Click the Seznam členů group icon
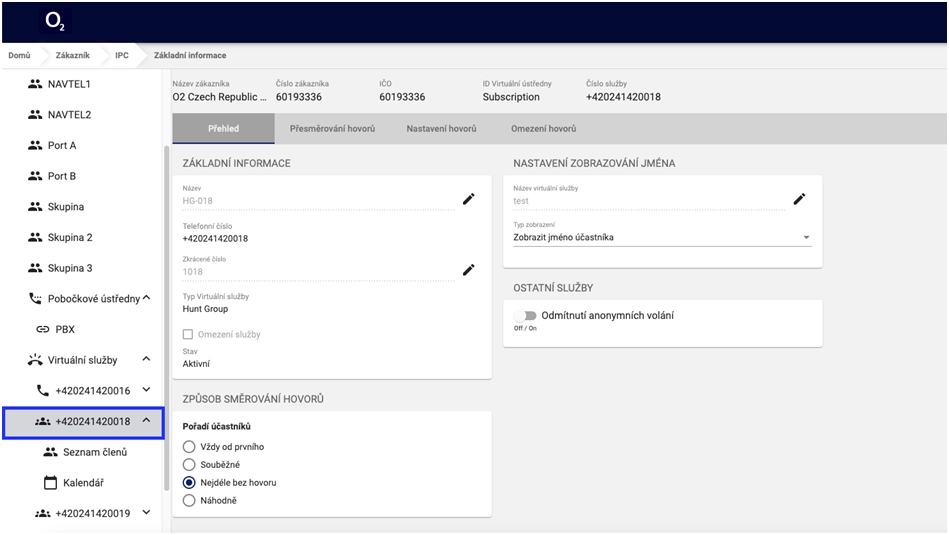 [x=50, y=452]
